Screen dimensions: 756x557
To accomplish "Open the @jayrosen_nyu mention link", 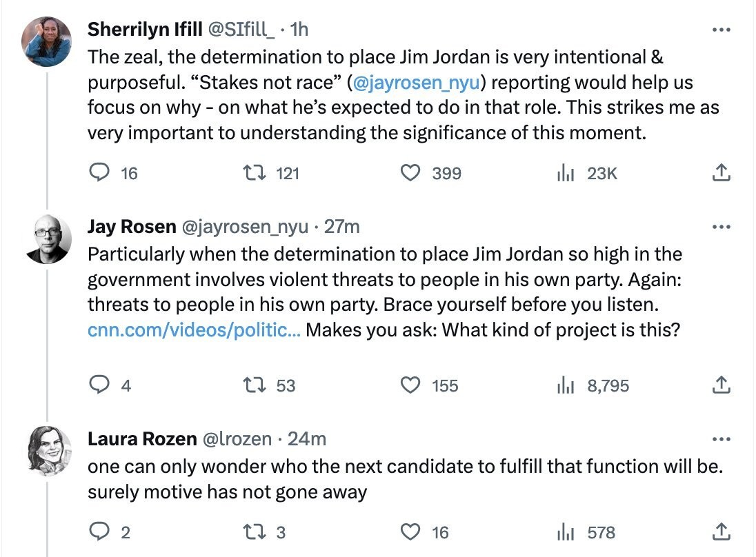I will coord(415,83).
